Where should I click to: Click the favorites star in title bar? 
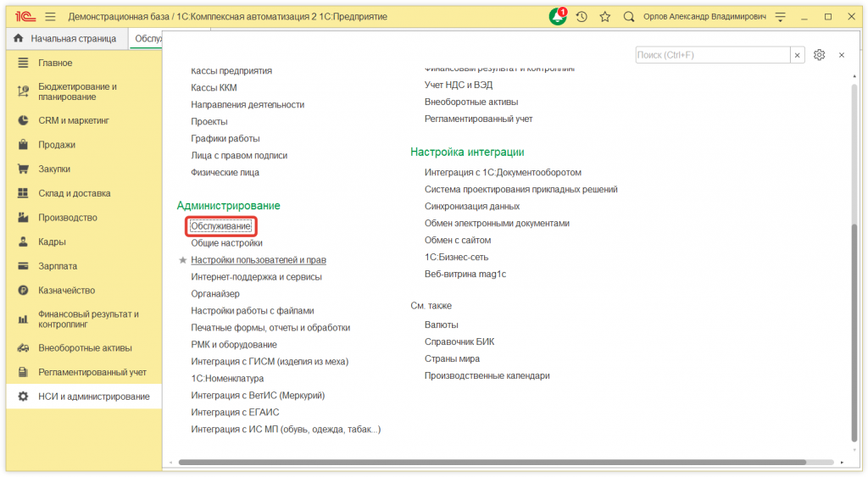(x=604, y=16)
